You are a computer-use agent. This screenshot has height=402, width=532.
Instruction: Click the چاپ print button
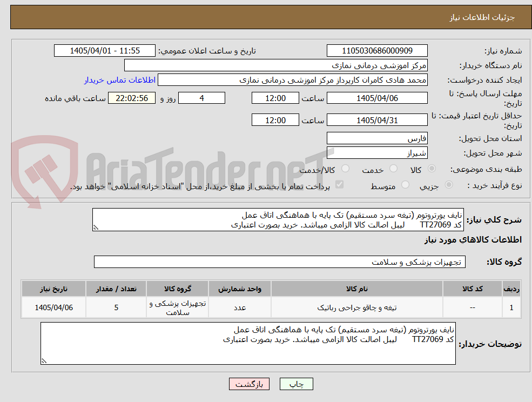[296, 384]
